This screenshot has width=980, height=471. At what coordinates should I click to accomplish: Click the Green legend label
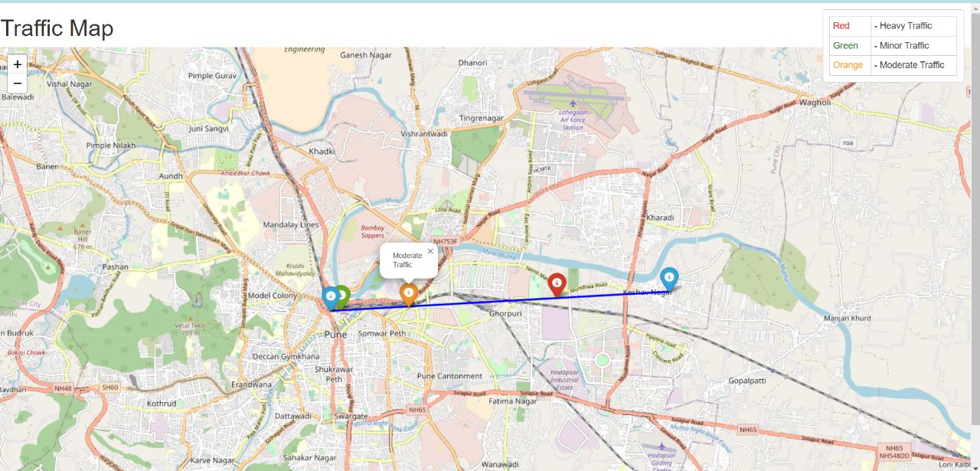point(845,46)
